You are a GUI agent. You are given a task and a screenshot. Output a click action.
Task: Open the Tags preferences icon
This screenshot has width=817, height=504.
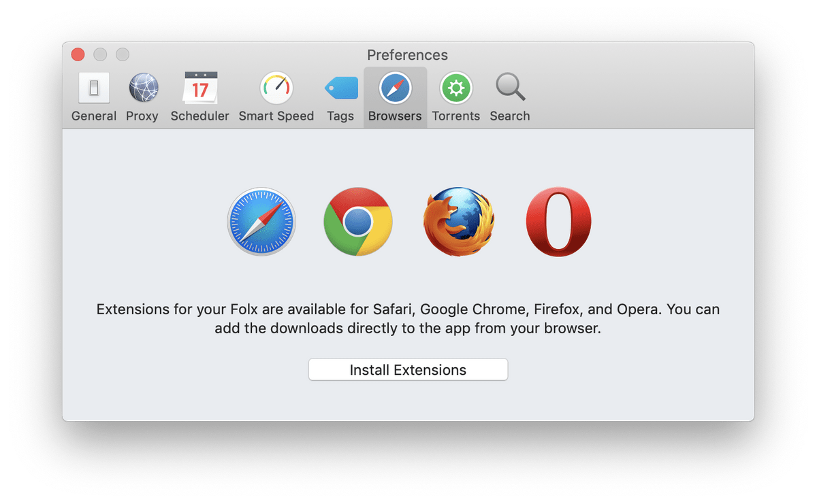point(340,88)
